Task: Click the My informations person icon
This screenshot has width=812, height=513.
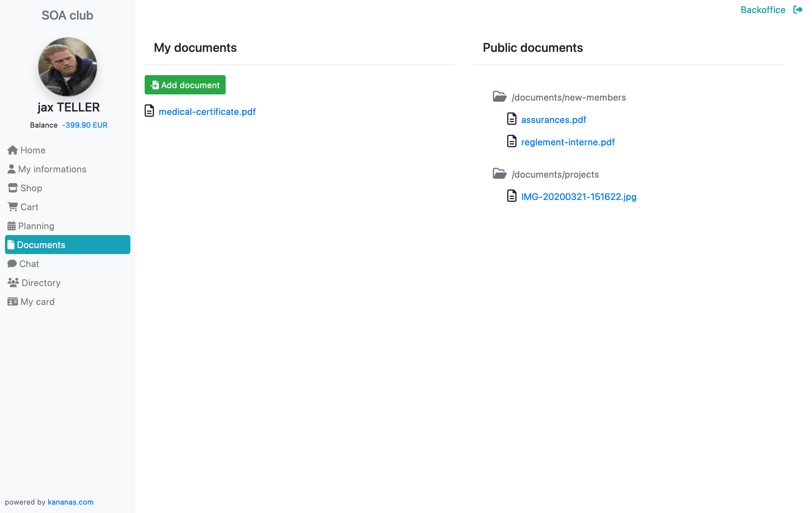Action: click(11, 169)
